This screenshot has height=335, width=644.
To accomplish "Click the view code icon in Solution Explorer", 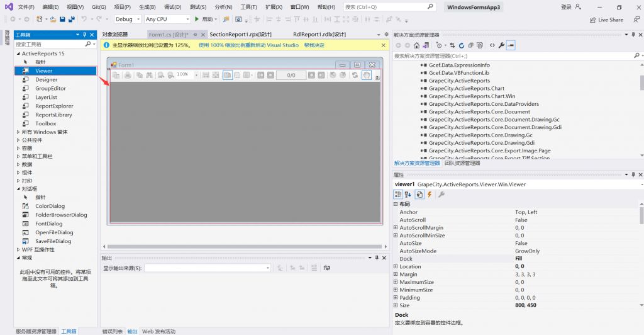I will coord(492,45).
